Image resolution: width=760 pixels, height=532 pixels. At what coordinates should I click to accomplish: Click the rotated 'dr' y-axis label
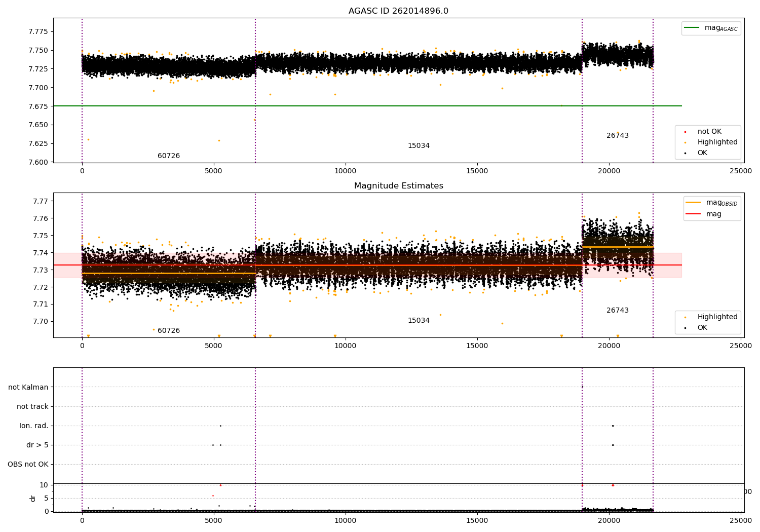33,499
